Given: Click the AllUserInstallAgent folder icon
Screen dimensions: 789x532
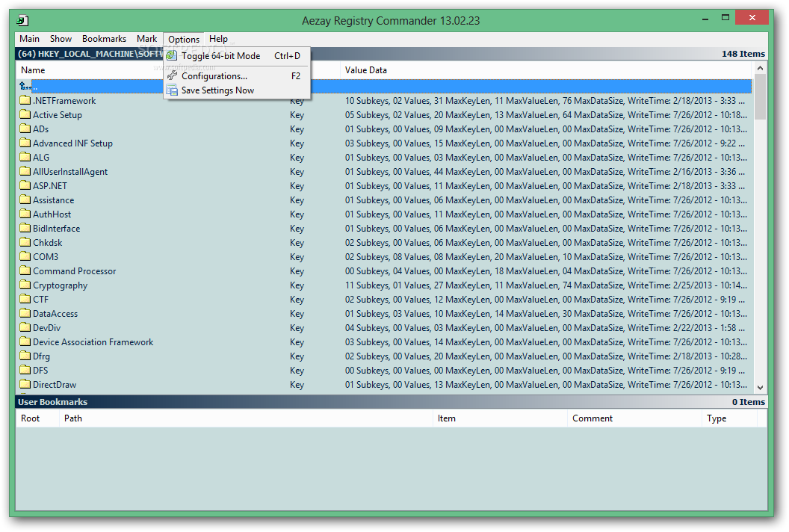Looking at the screenshot, I should tap(25, 171).
